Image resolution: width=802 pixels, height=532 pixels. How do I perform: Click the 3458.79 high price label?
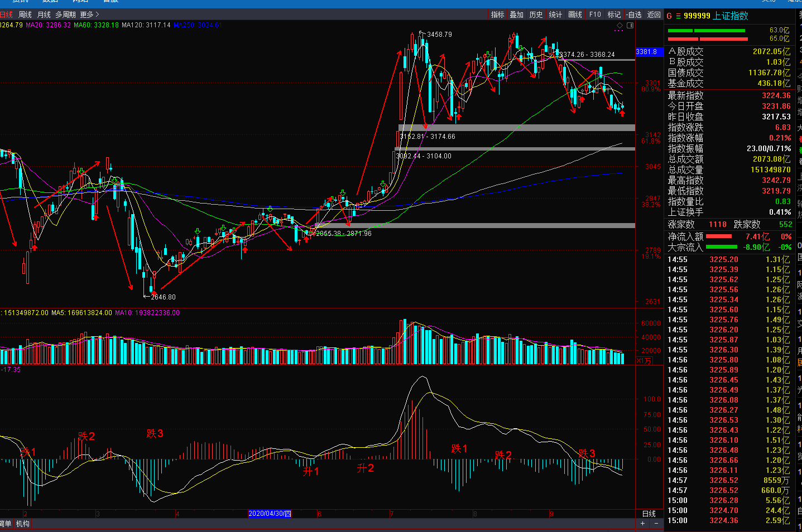(440, 35)
